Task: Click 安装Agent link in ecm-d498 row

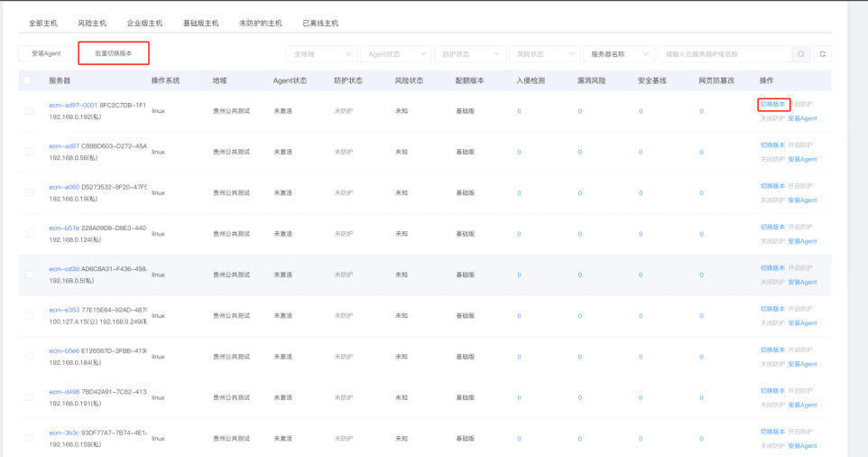Action: point(803,406)
